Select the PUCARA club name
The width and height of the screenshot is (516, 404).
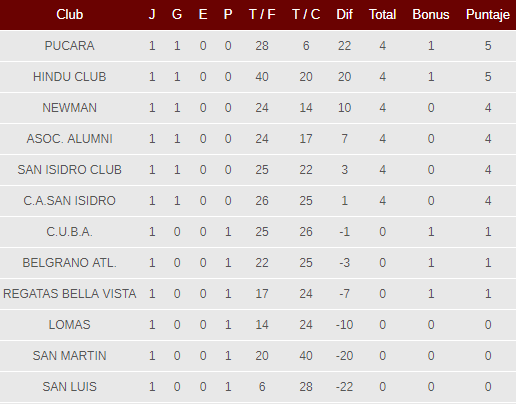69,46
